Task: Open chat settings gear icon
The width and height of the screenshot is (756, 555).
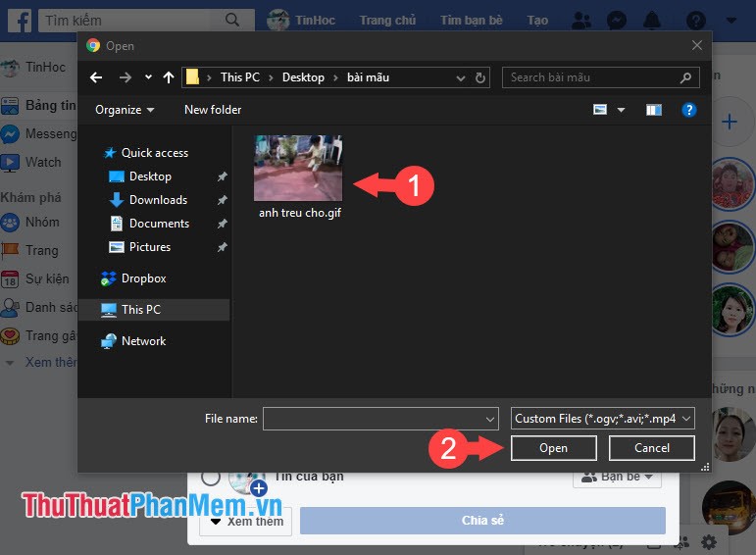Action: coord(709,542)
